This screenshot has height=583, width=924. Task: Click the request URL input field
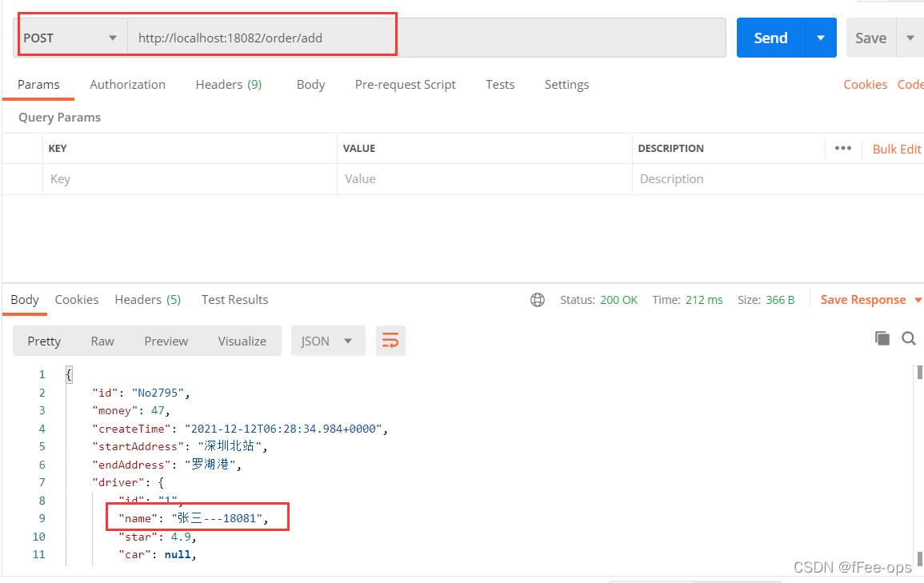coord(426,38)
